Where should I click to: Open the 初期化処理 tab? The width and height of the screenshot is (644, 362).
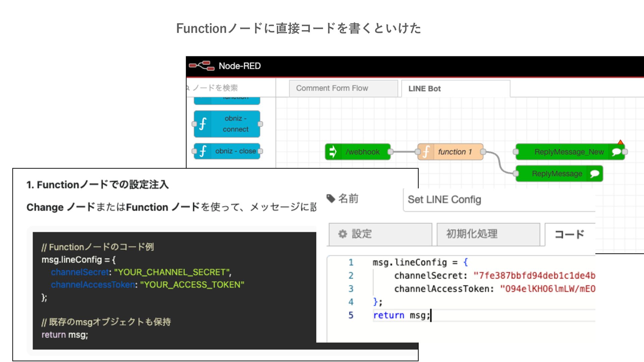(488, 234)
